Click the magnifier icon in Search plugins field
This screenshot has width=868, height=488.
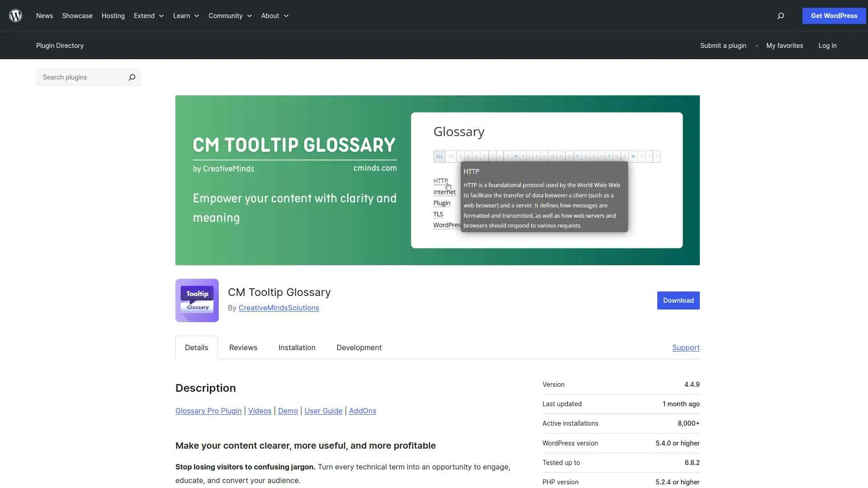pos(132,77)
